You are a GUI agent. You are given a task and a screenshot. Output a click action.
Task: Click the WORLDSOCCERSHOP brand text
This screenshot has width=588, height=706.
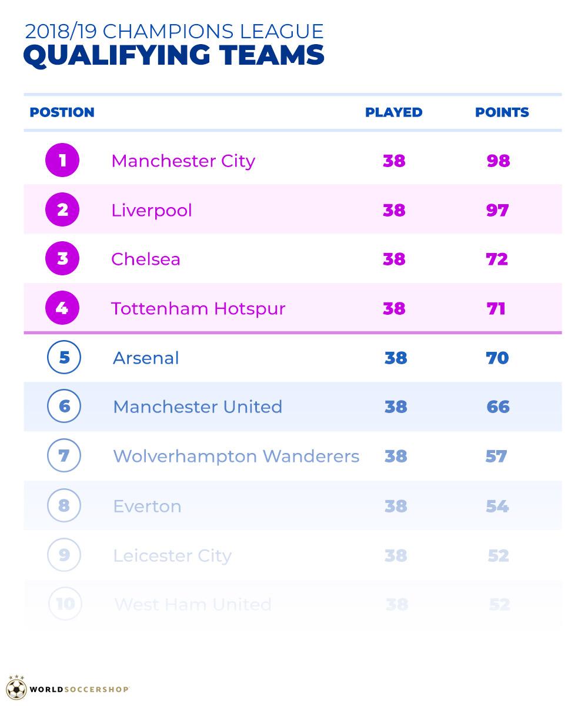[79, 690]
